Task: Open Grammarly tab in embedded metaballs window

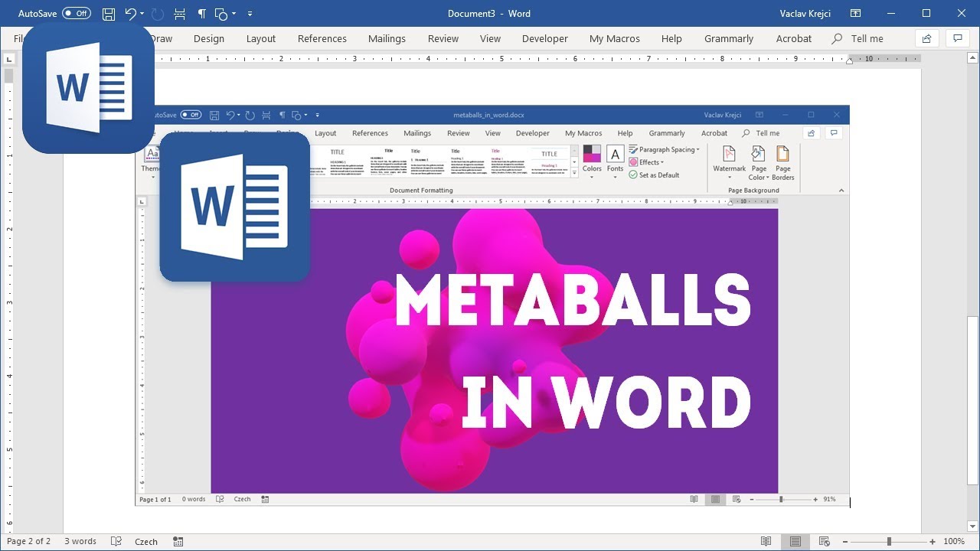Action: (x=667, y=133)
